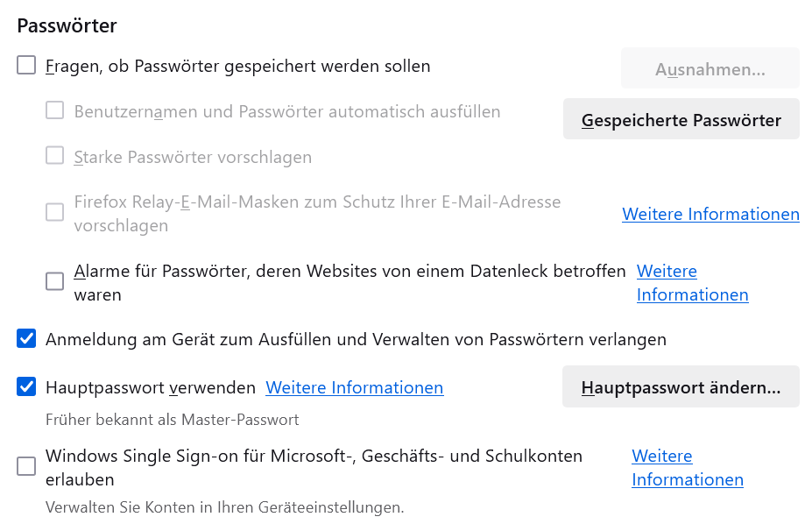Allow Windows Single Sign-on via its checkbox

(26, 467)
